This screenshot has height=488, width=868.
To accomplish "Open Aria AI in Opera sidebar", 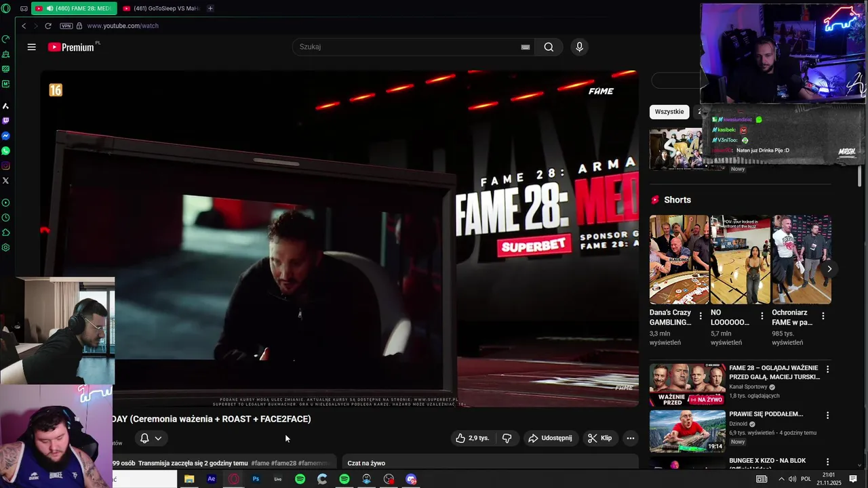I will point(6,106).
